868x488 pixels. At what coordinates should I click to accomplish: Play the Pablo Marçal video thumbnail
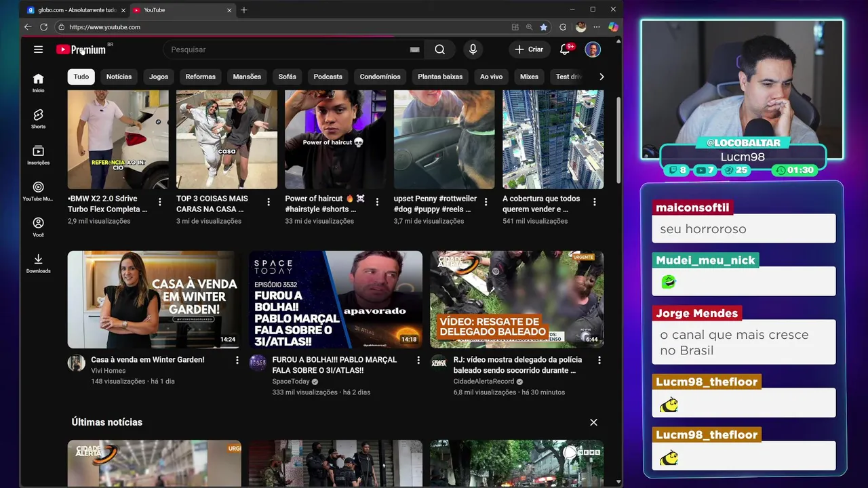pos(335,300)
